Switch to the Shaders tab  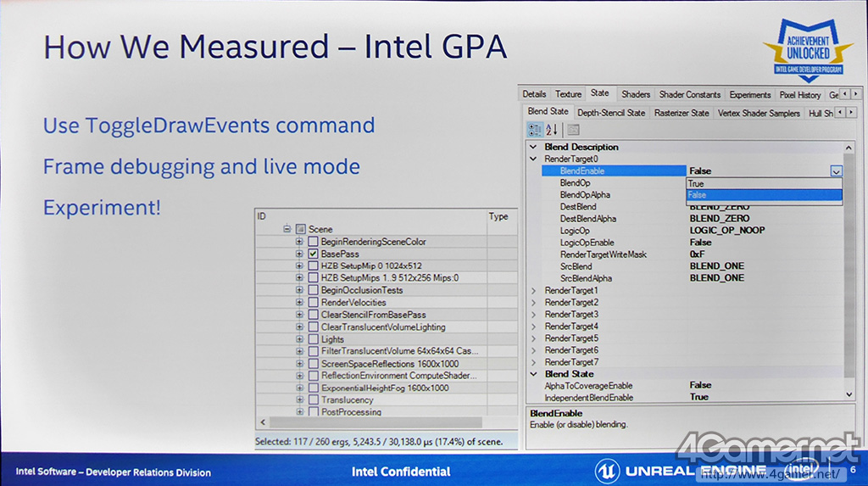[x=636, y=94]
